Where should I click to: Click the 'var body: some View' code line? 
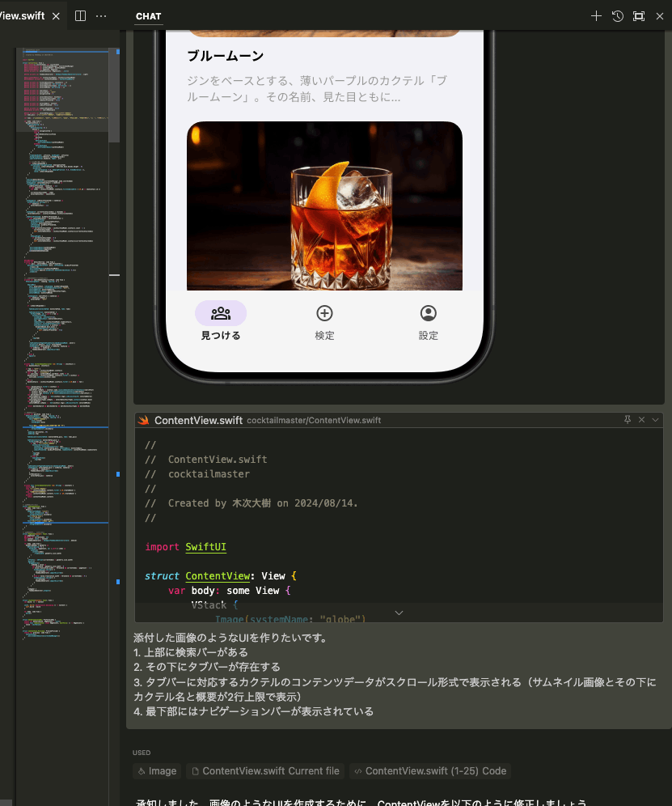[x=229, y=591]
